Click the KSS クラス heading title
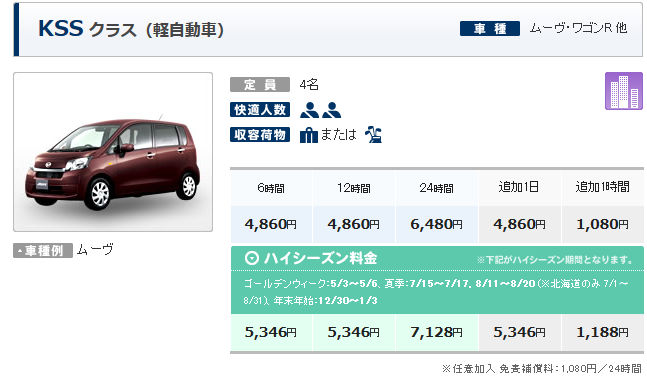The width and height of the screenshot is (647, 379). [x=131, y=29]
